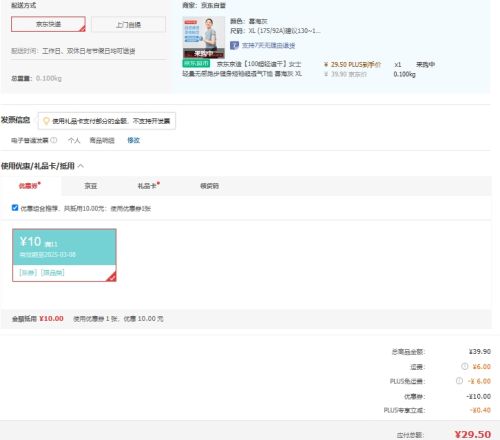Select the 京东快递 delivery option
The image size is (500, 440).
pos(48,24)
